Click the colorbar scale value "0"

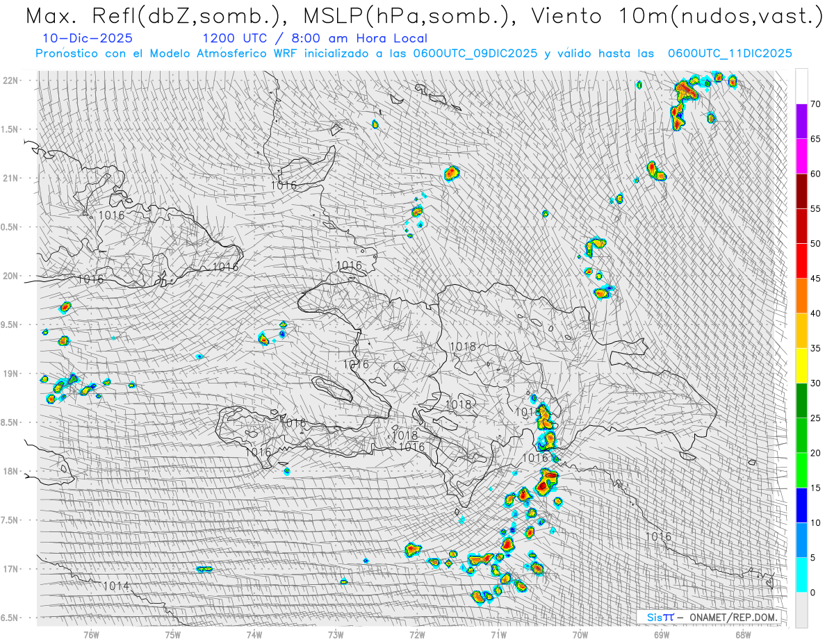[x=813, y=593]
